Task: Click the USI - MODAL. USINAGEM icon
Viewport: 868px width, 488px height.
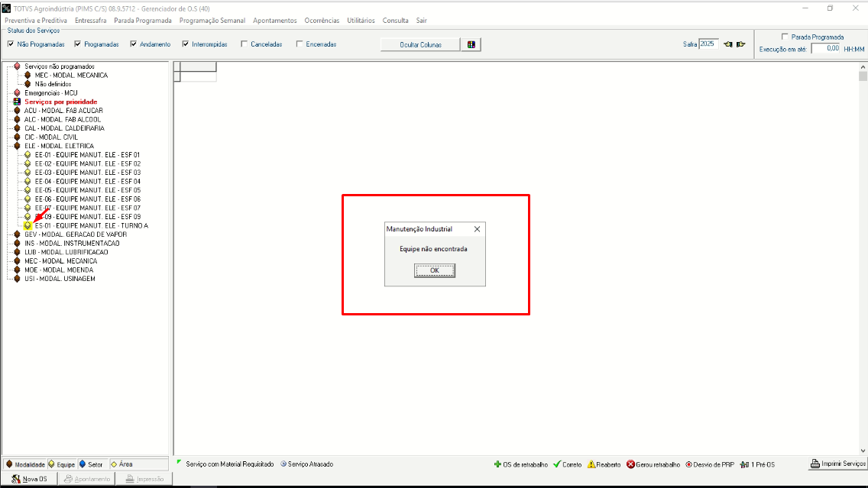Action: tap(17, 279)
